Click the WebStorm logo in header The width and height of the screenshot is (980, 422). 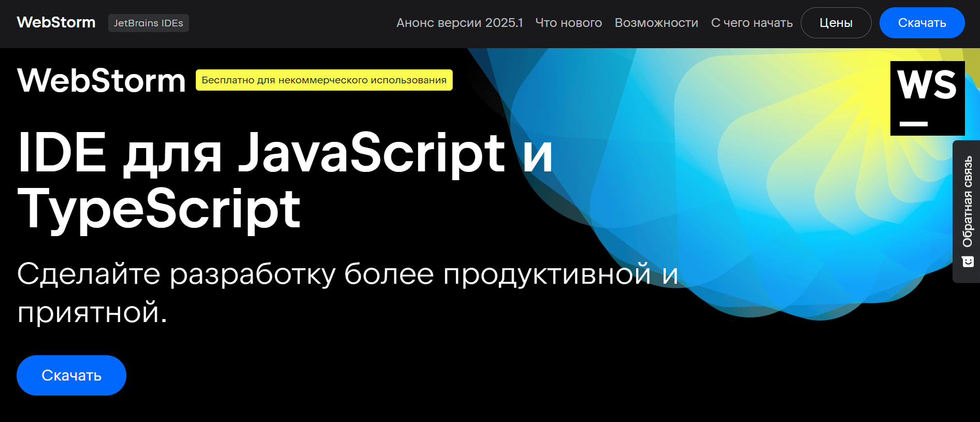(56, 23)
